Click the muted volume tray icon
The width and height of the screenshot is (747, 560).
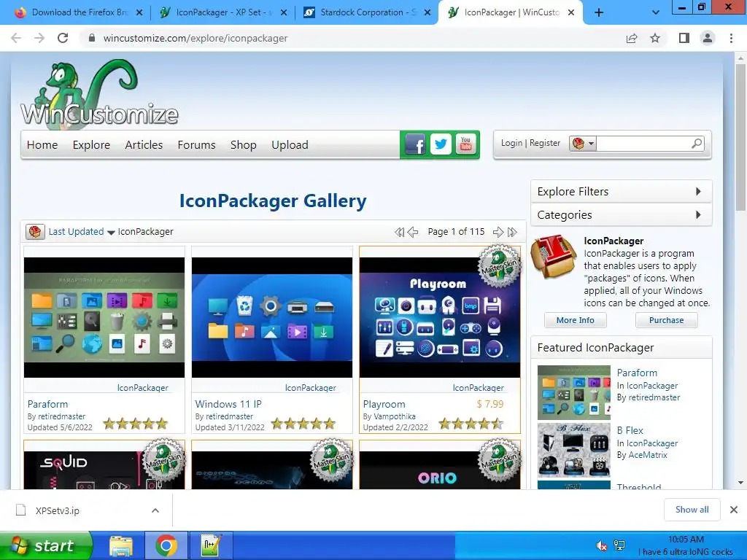pos(602,545)
